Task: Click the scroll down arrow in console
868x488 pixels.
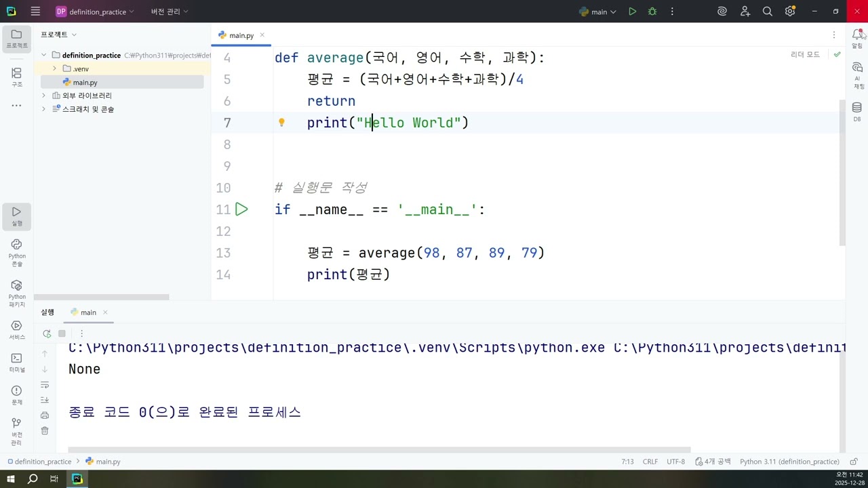Action: (45, 369)
